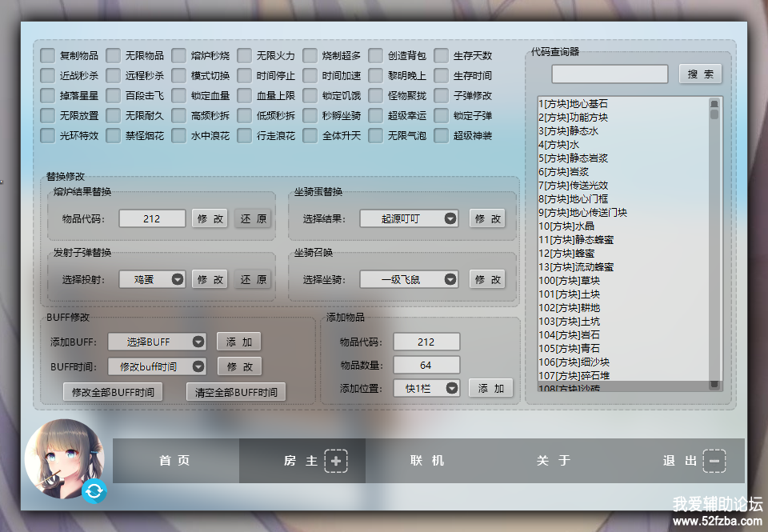Enable the 复制物品 checkbox
This screenshot has width=768, height=532.
click(x=47, y=55)
